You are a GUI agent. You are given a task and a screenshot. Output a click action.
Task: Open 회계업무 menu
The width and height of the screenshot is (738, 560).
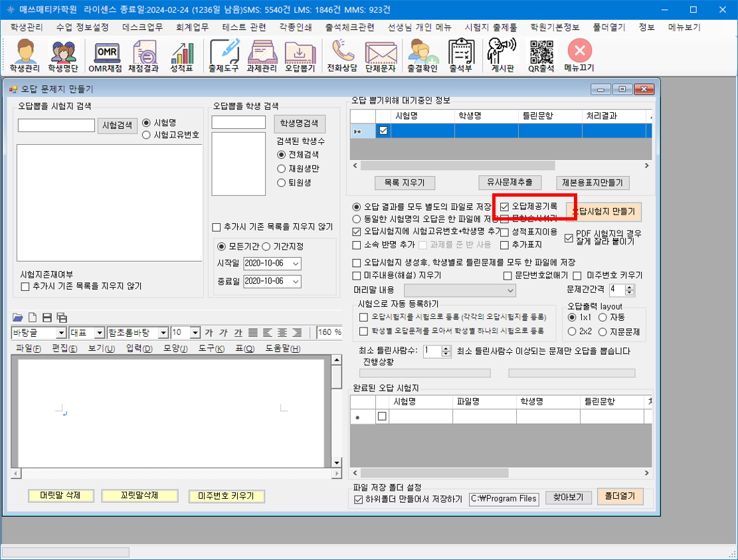(192, 27)
